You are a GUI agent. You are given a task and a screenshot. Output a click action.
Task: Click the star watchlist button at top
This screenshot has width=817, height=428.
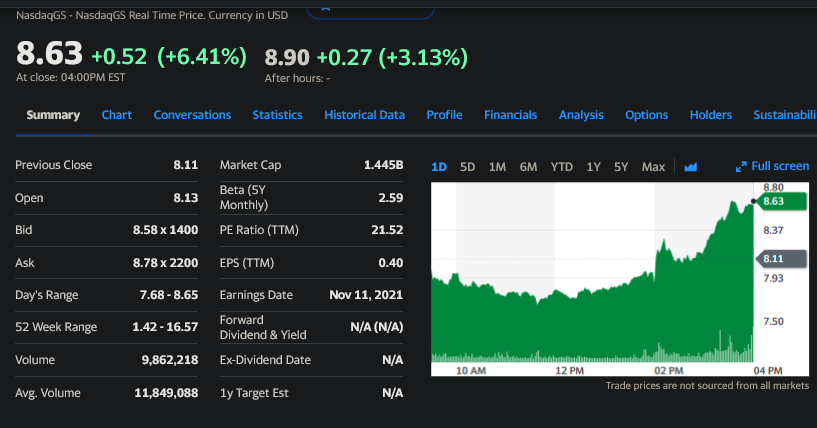370,8
